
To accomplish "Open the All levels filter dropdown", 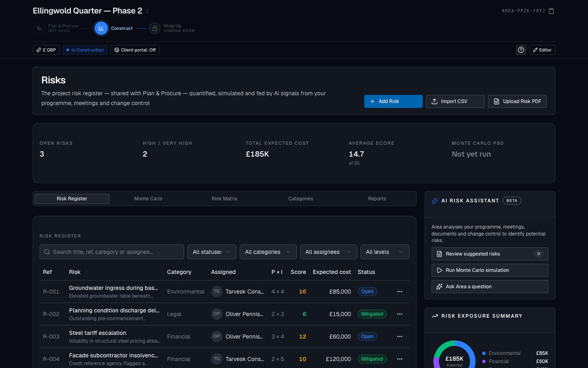I will (385, 252).
